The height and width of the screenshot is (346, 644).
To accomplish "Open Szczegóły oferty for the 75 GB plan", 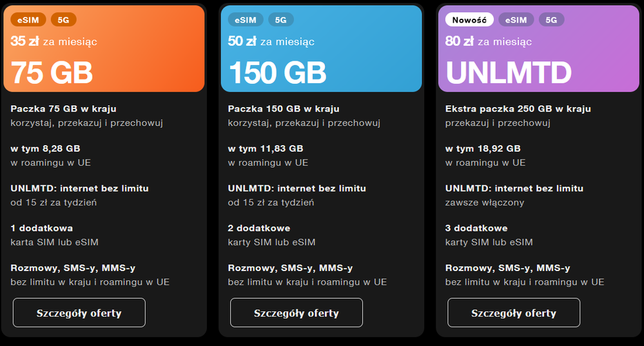I will point(79,313).
